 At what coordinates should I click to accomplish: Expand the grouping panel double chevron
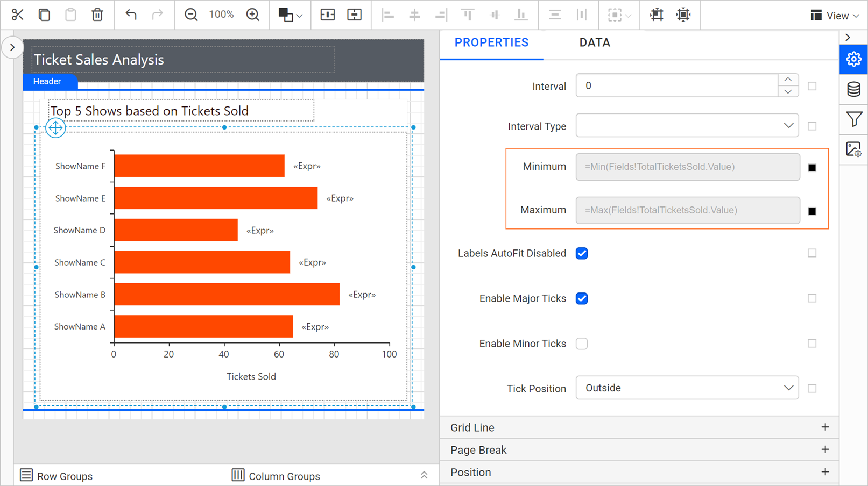tap(424, 475)
